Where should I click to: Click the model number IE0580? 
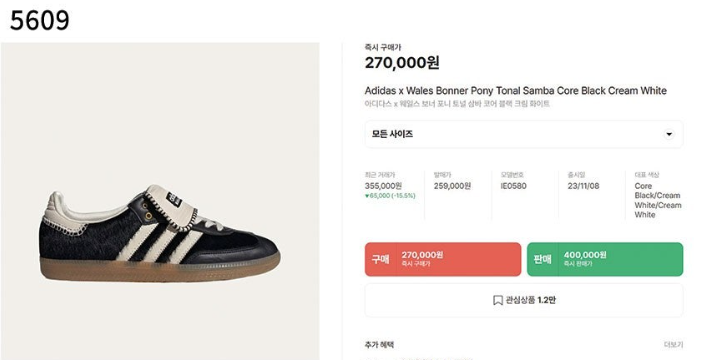point(513,186)
